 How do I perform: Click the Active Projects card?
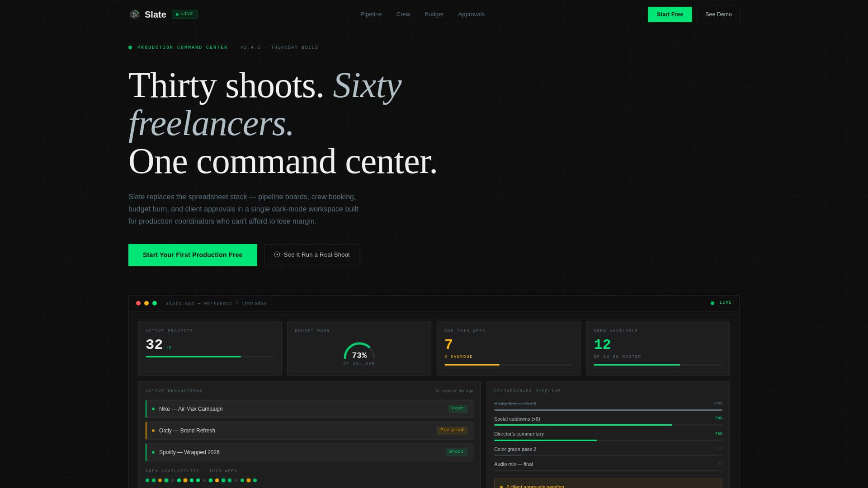[210, 348]
